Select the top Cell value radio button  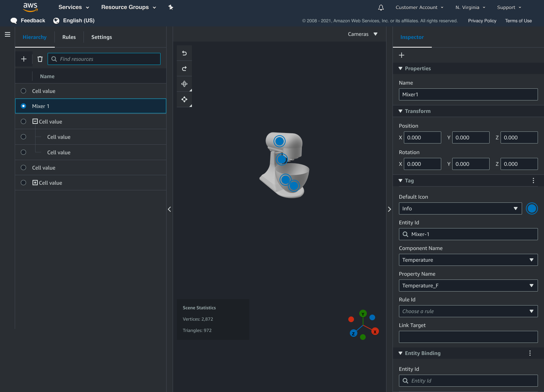(23, 91)
